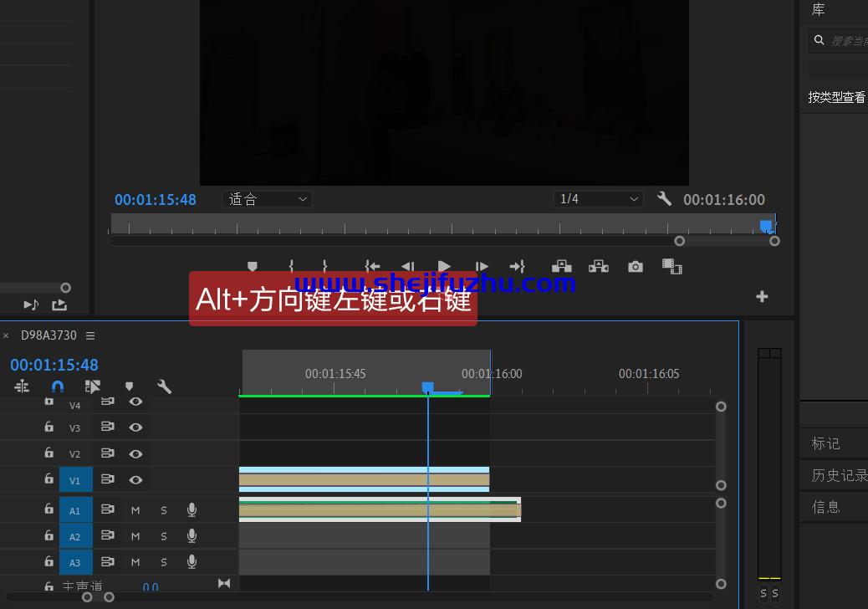Click the timeline playhead timecode 00:01:15:48
Image resolution: width=868 pixels, height=609 pixels.
tap(54, 365)
